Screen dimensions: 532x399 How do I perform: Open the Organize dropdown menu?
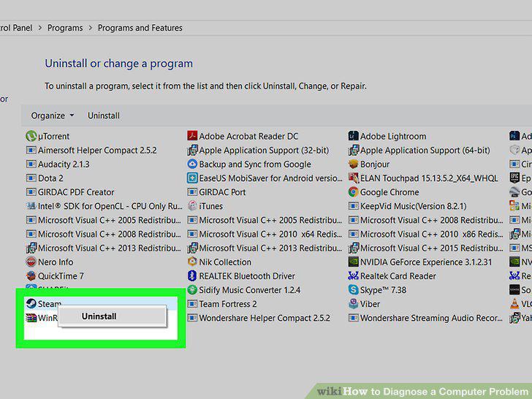point(53,115)
